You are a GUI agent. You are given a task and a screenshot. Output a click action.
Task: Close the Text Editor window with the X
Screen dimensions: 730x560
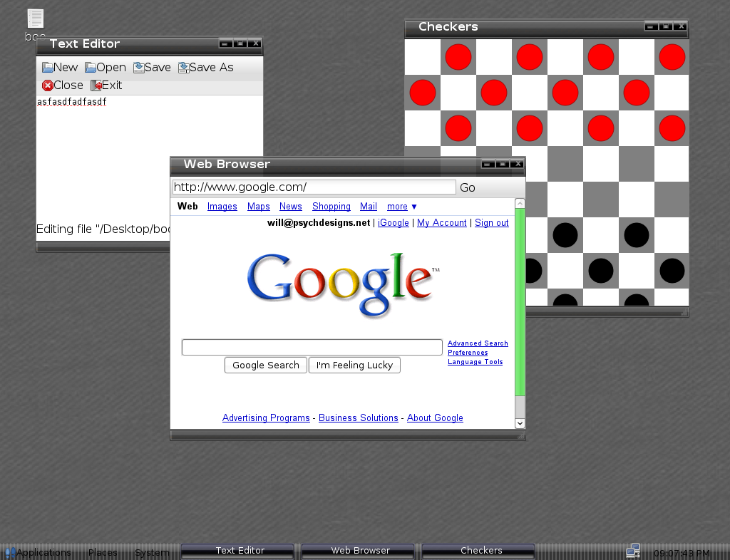[255, 43]
